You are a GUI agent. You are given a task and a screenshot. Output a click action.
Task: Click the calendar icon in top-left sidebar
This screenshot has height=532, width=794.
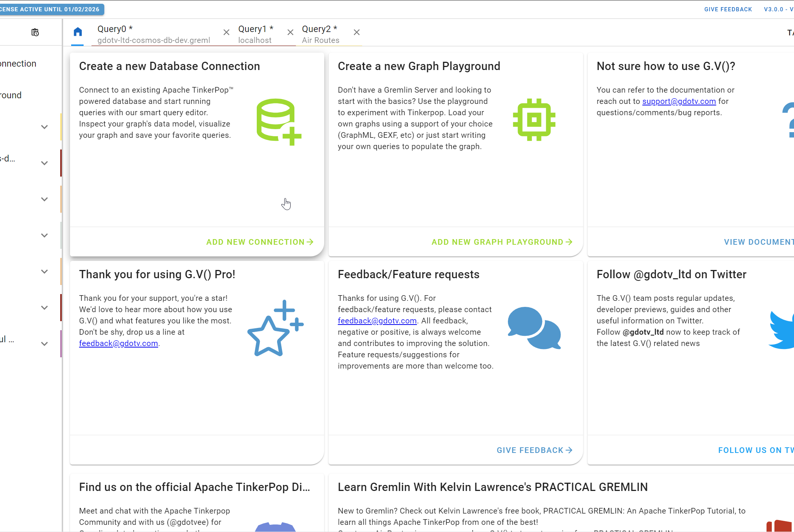(35, 32)
